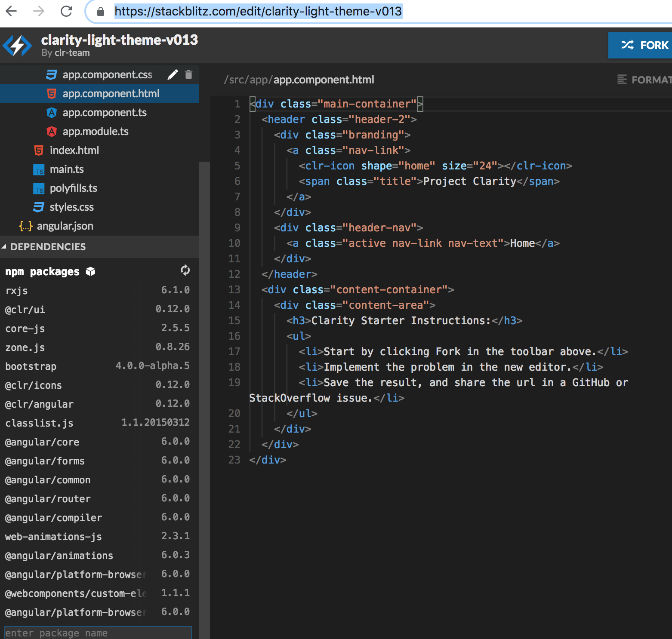This screenshot has width=672, height=639.
Task: Open the polyfills.ts file
Action: pos(74,188)
